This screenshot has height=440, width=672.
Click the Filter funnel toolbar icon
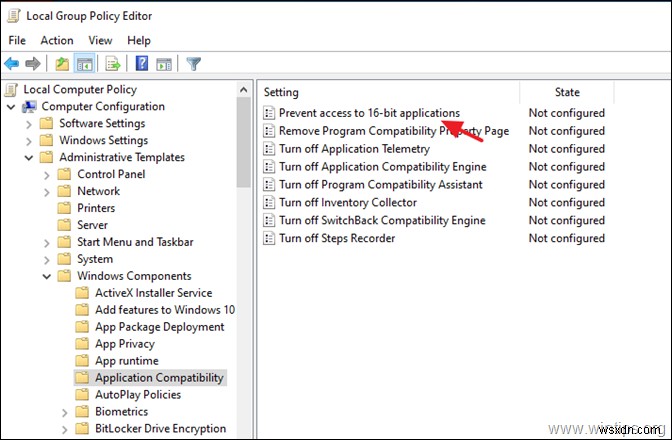(193, 64)
